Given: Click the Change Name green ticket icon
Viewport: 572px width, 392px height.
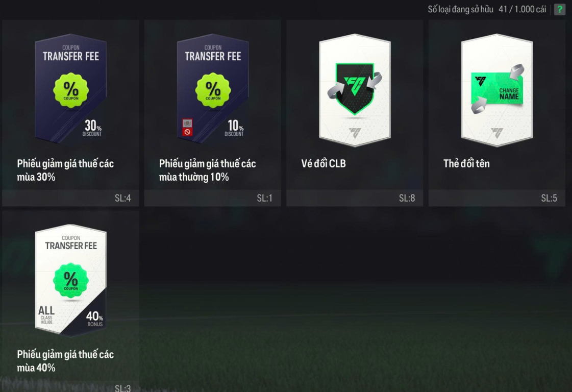Looking at the screenshot, I should [498, 89].
